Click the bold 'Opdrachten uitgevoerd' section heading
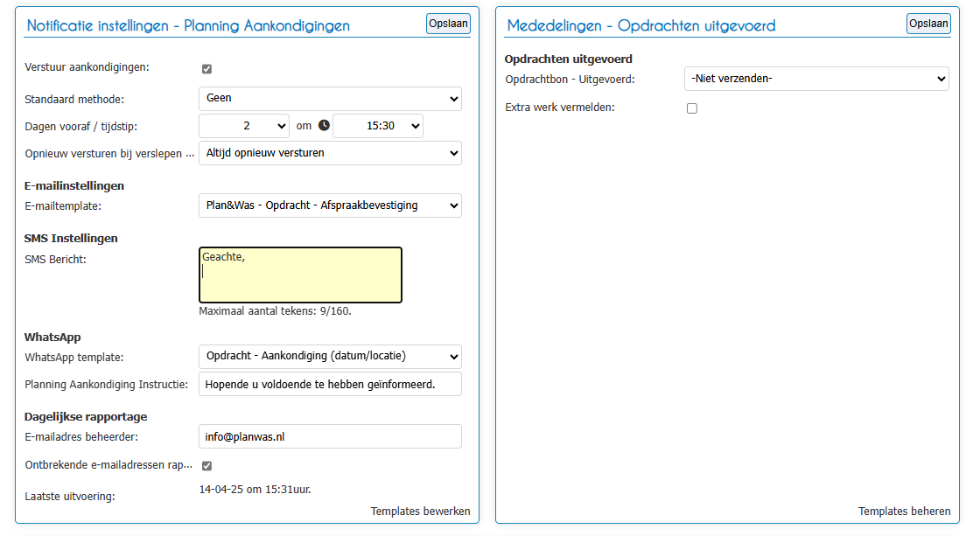 [569, 59]
